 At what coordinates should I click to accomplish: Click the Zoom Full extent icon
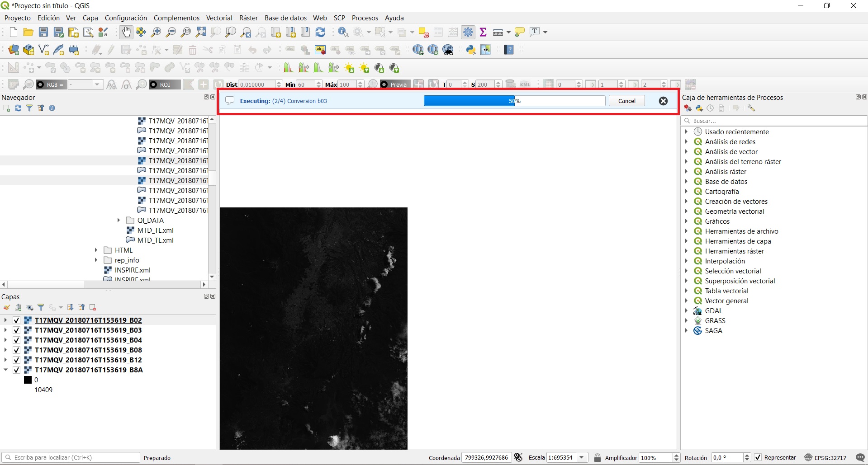201,32
